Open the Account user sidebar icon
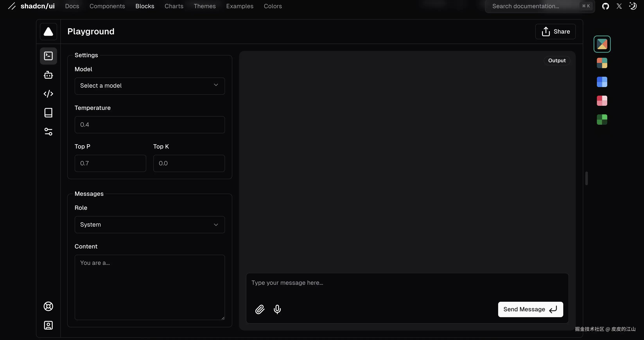644x340 pixels. [48, 325]
